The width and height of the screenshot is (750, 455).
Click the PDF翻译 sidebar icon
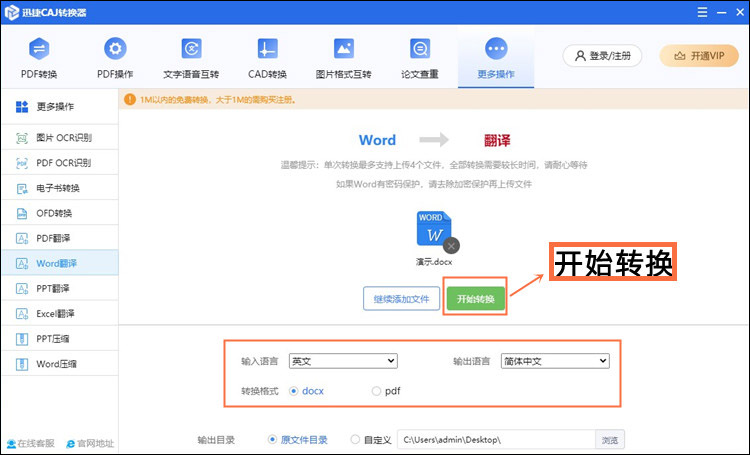22,238
